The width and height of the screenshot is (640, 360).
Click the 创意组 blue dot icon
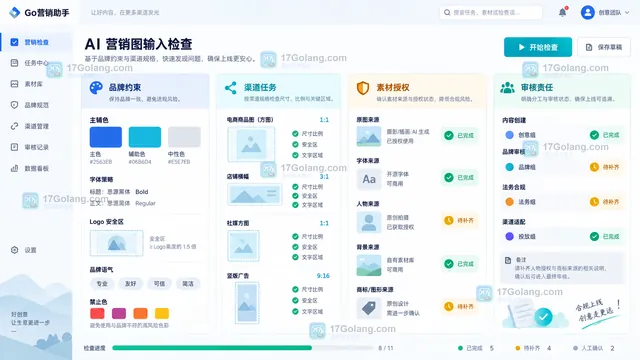pos(509,135)
